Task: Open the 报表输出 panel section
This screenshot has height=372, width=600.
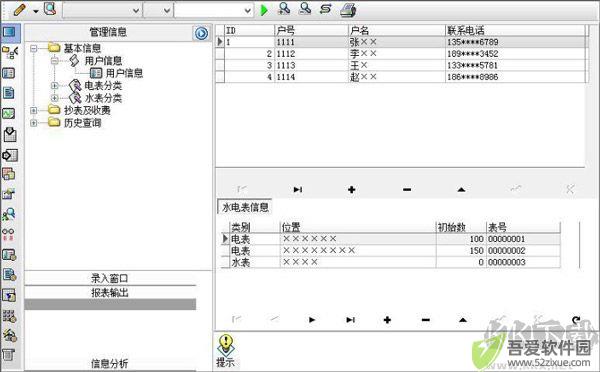Action: coord(110,293)
